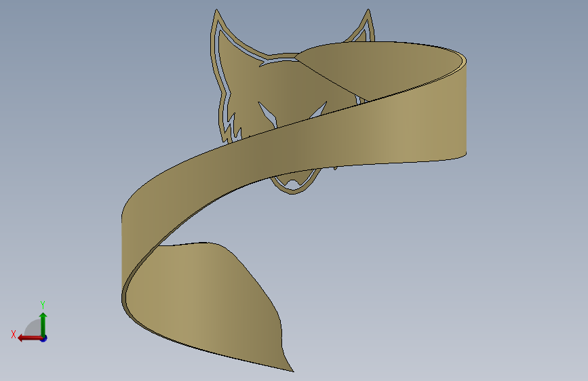The image size is (588, 381).
Task: Click the gray arc plane of the orientation triad
Action: [x=33, y=327]
